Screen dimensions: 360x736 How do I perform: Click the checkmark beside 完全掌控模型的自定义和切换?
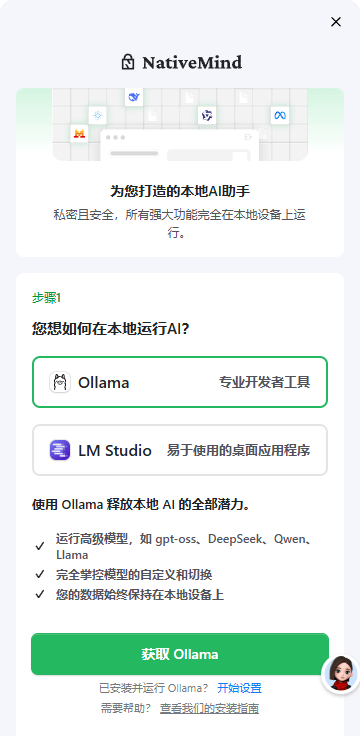pos(40,574)
